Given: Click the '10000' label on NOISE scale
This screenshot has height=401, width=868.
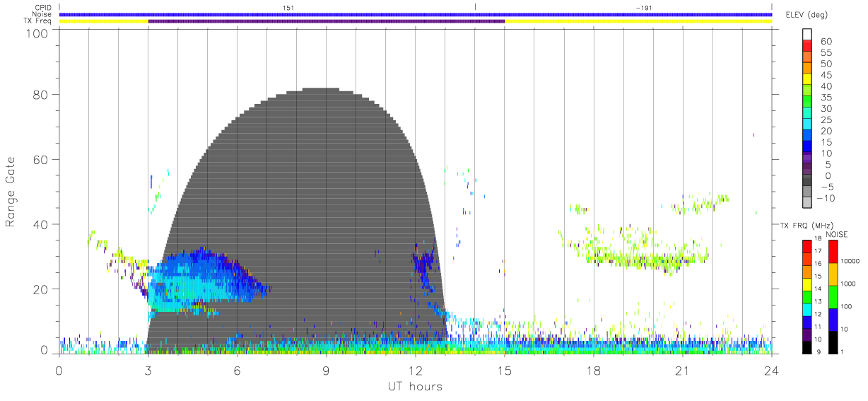Looking at the screenshot, I should 850,262.
